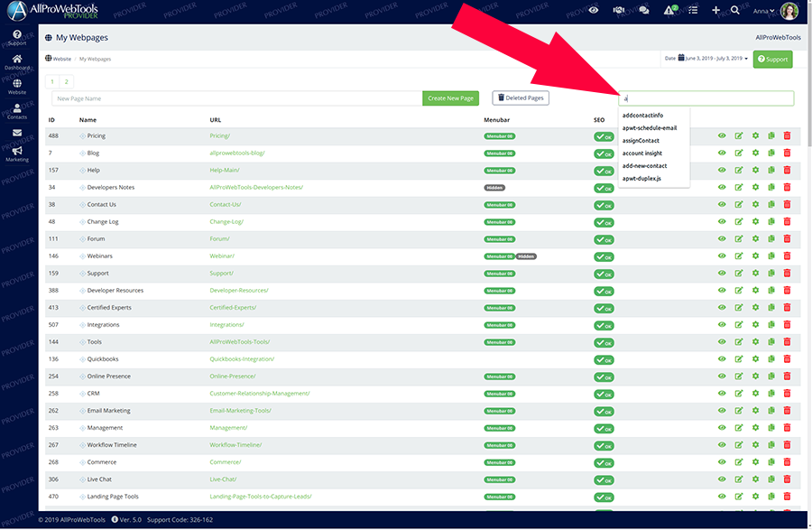Screen dimensions: 812x530
Task: Click into New Page Name field
Action: [237, 98]
